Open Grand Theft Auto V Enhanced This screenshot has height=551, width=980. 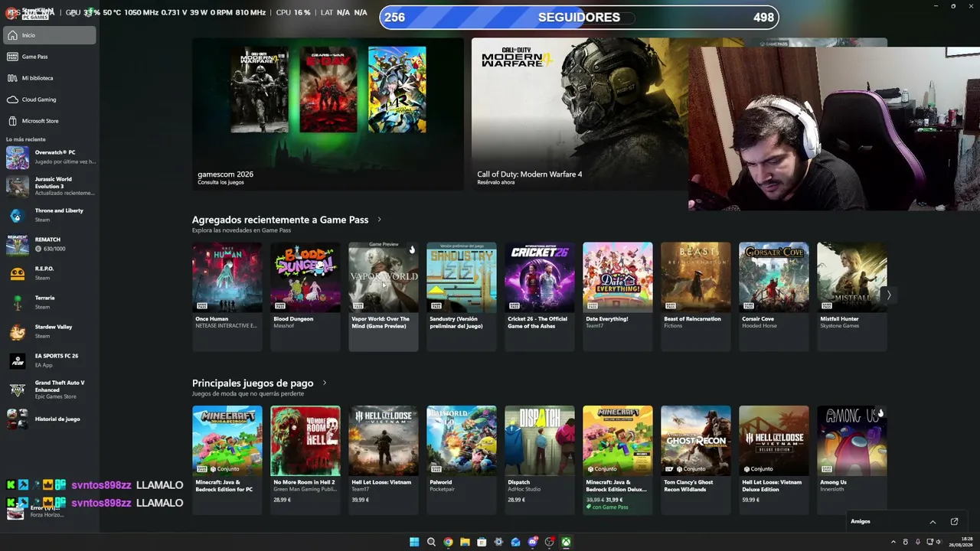[x=50, y=390]
